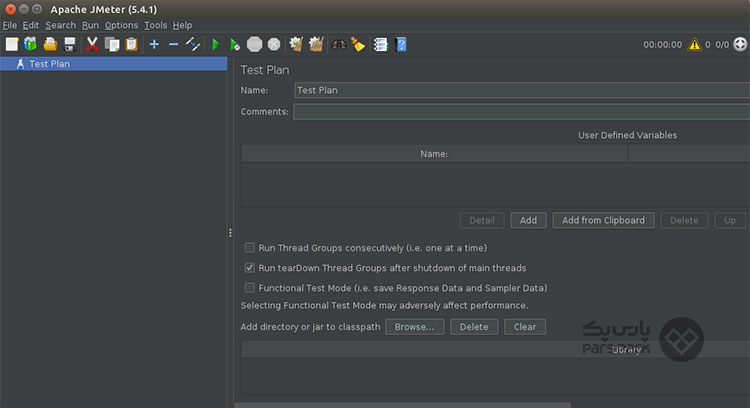750x408 pixels.
Task: Open the Options menu
Action: click(x=121, y=25)
